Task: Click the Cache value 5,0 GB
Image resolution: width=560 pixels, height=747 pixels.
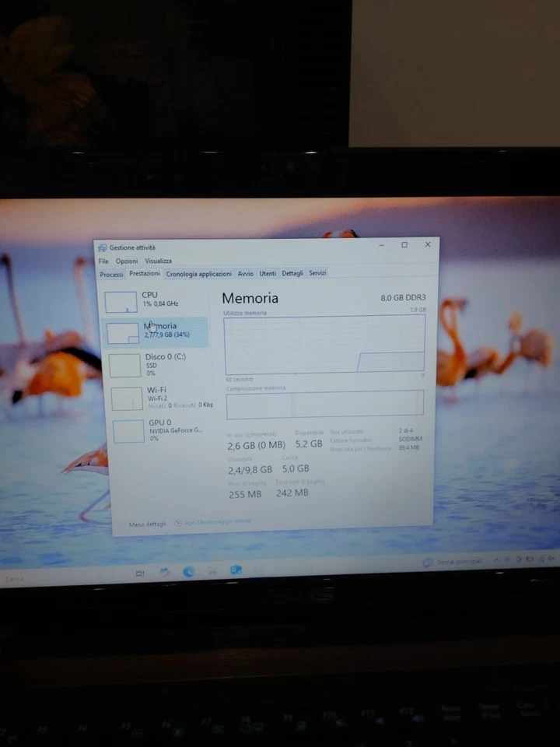Action: pos(296,468)
